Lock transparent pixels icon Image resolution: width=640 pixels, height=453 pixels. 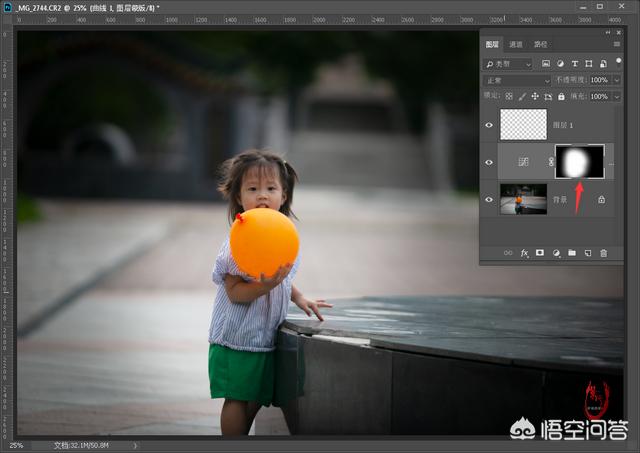point(509,96)
